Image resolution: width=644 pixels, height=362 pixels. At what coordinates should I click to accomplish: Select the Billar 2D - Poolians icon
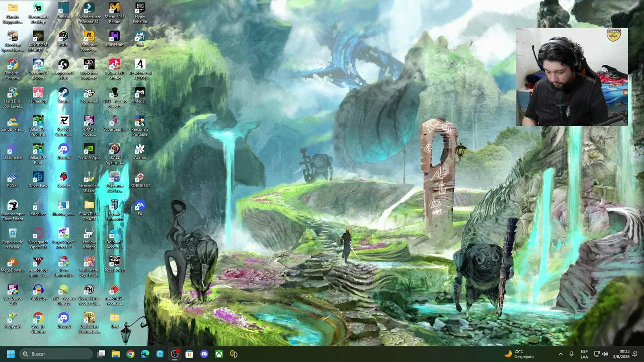38,126
